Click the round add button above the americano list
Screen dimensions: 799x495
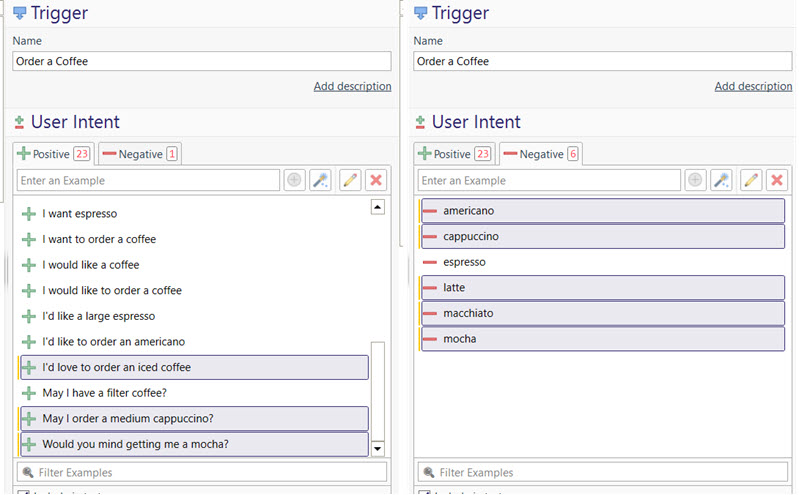click(695, 180)
